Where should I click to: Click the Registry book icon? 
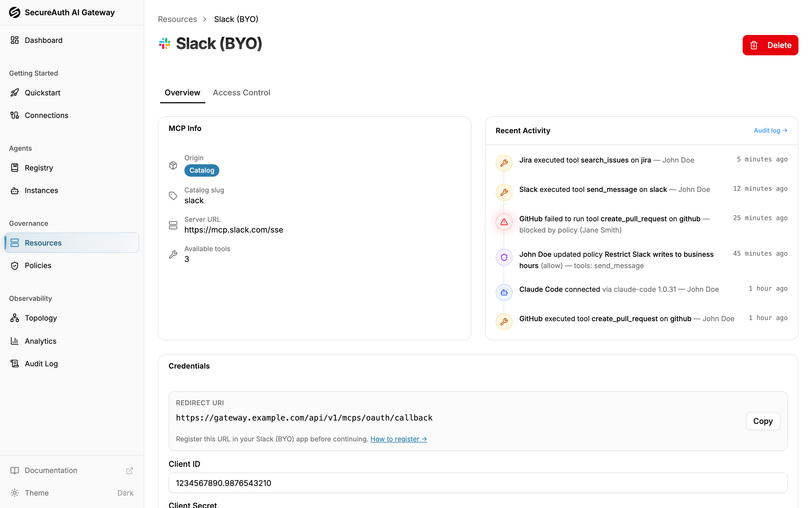click(x=14, y=168)
